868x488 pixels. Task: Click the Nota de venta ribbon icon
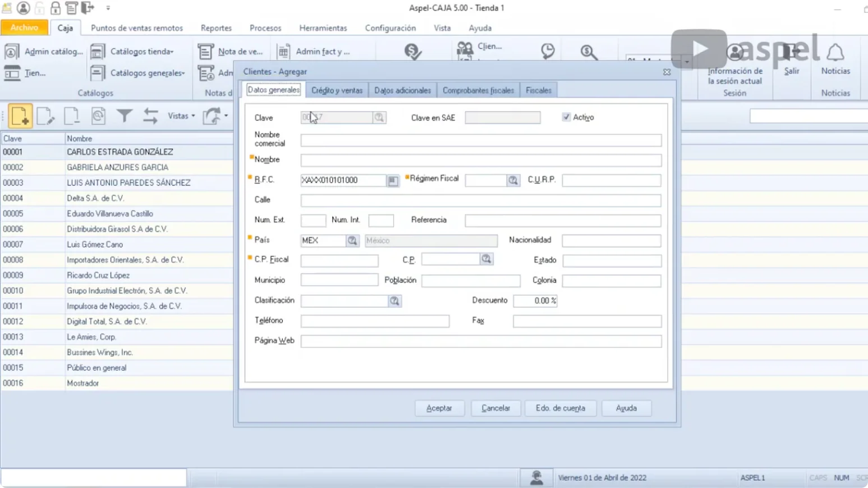(x=205, y=52)
